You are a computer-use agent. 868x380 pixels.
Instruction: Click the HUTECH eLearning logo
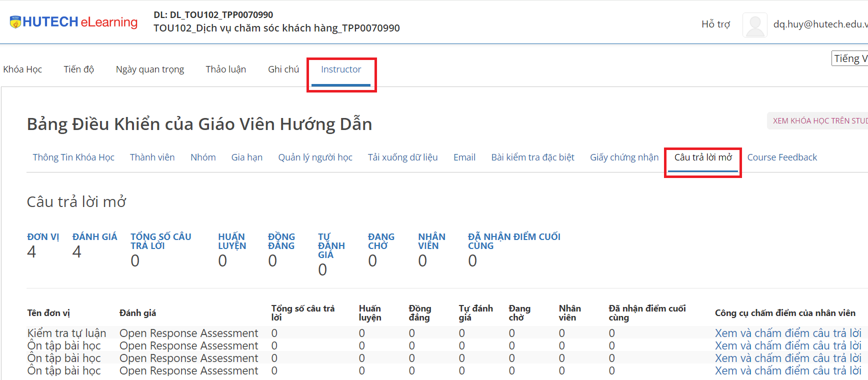(x=73, y=22)
